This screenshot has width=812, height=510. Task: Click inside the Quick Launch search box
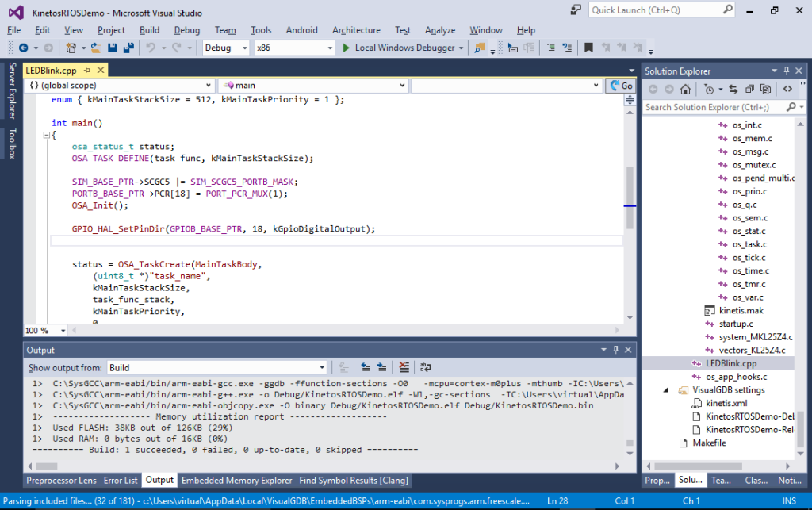(x=658, y=10)
